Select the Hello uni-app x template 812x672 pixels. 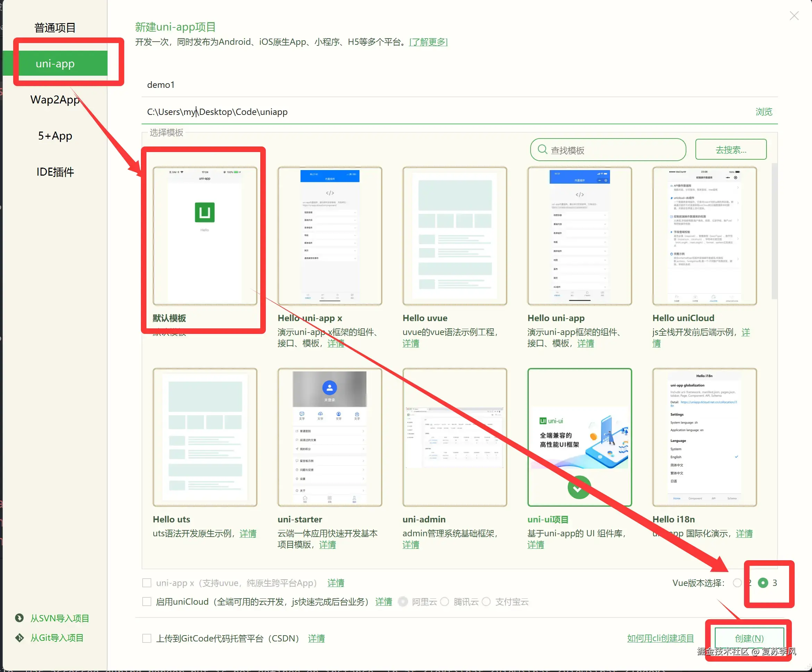click(329, 236)
